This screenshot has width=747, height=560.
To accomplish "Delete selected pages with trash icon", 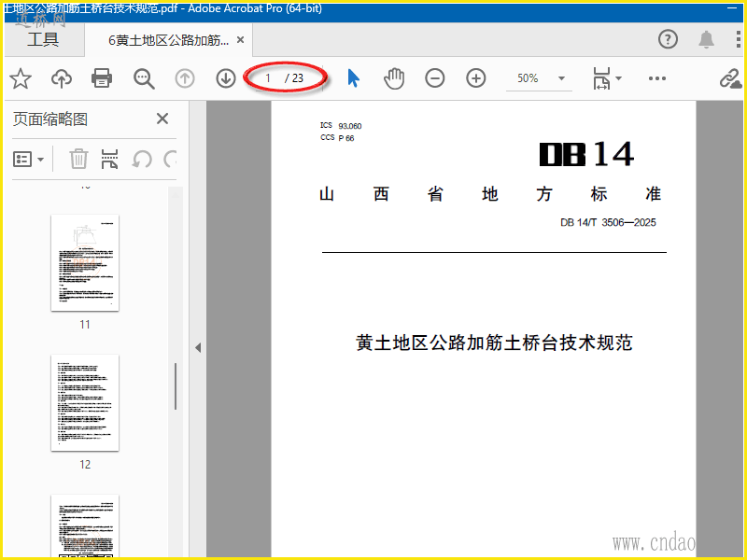I will [x=78, y=159].
